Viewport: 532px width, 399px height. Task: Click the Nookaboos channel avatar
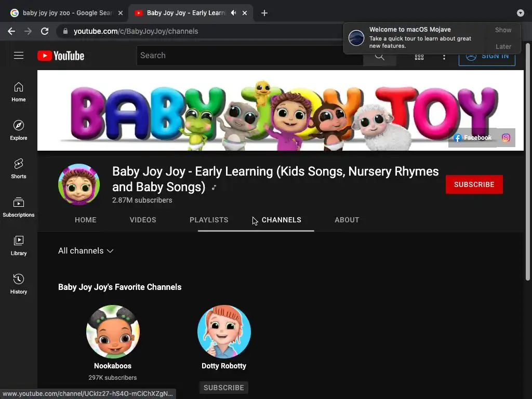tap(113, 331)
